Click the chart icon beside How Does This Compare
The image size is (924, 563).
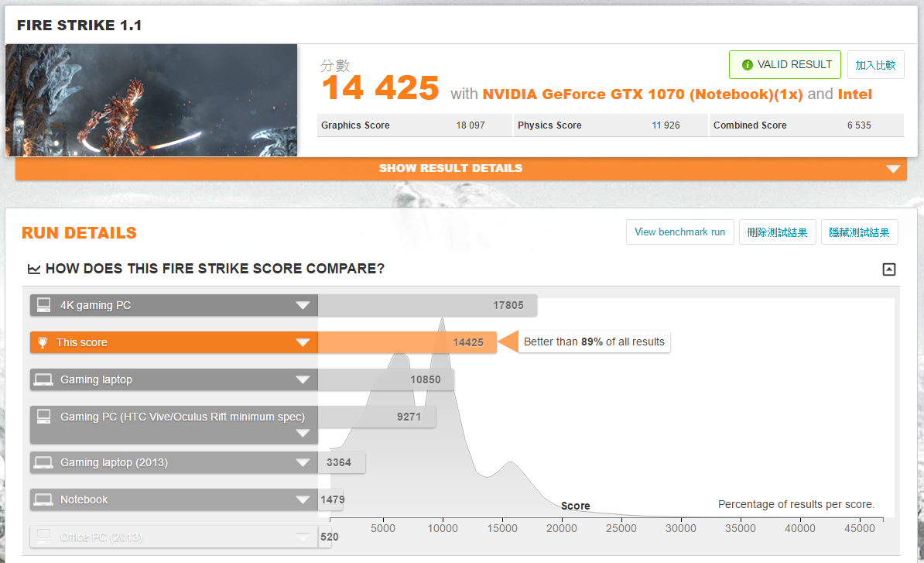coord(34,269)
